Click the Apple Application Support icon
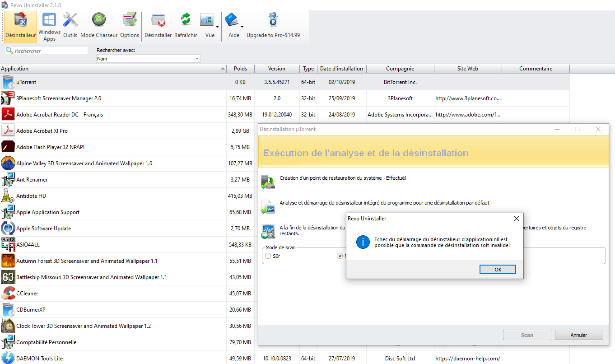This screenshot has width=615, height=364. (x=8, y=212)
